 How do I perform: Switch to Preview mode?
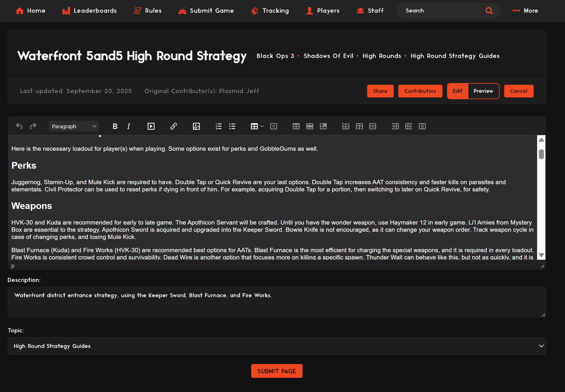483,91
